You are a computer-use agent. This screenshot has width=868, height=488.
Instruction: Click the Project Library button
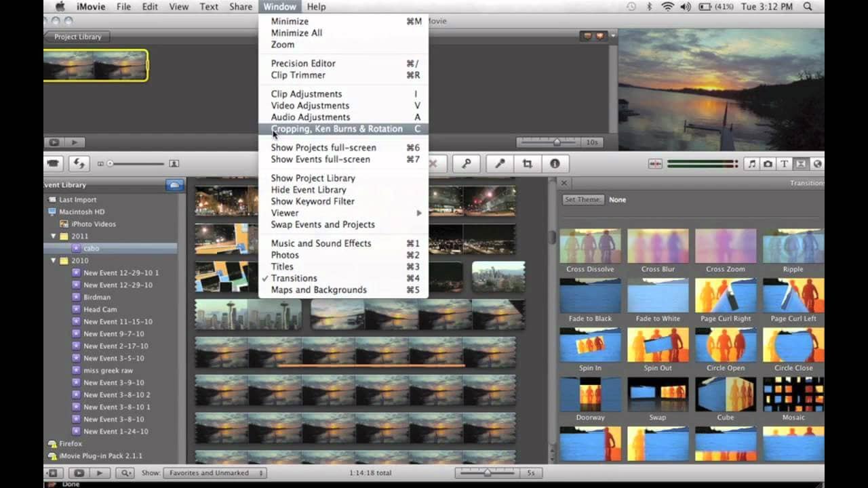click(x=77, y=37)
